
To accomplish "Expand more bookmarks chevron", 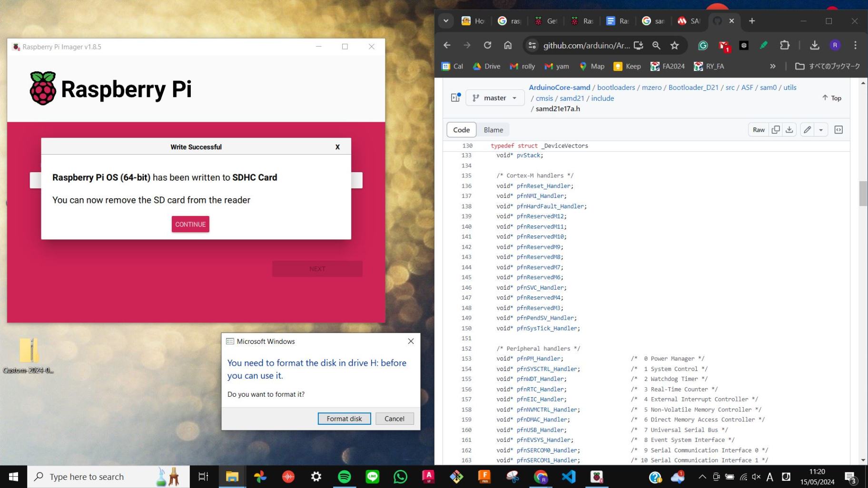I will [x=772, y=66].
